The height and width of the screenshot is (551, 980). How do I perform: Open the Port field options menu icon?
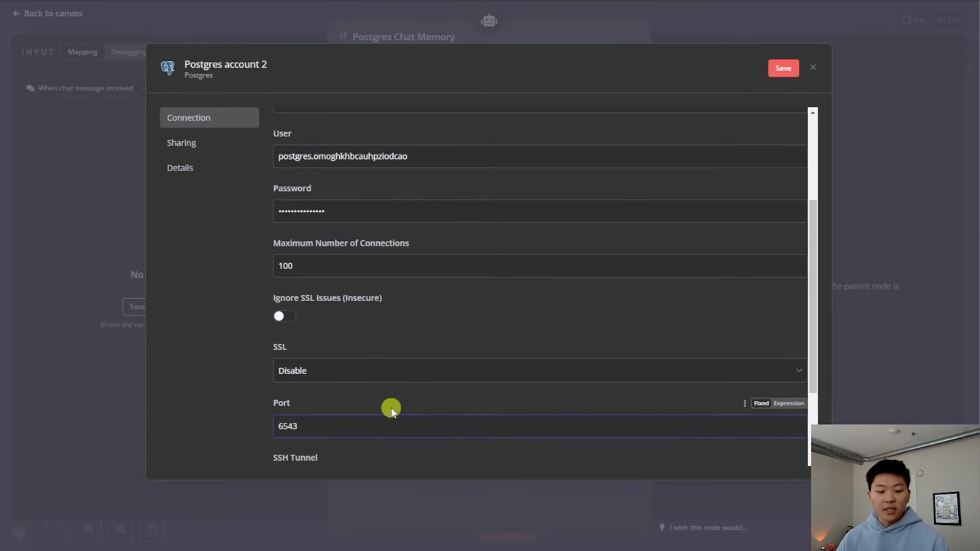click(x=744, y=403)
